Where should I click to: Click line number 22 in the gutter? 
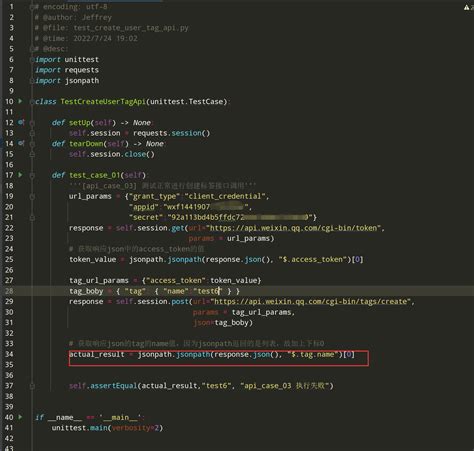tap(9, 228)
